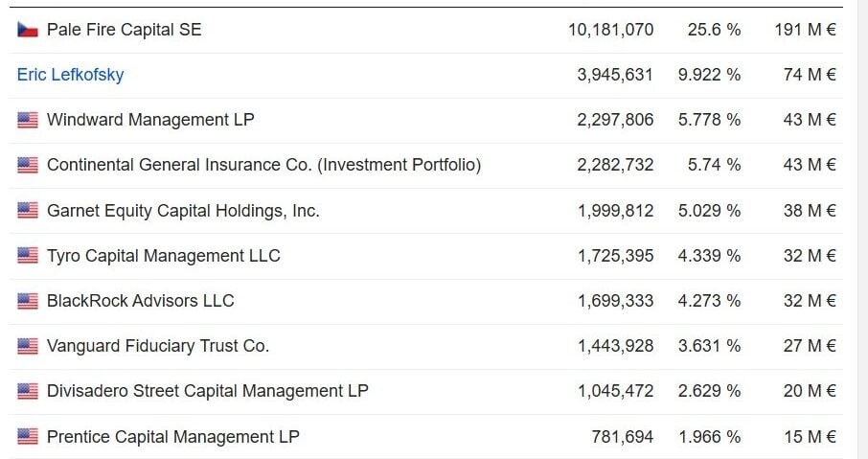Click the flag icon next to Continental General Insurance
Image resolution: width=868 pixels, height=459 pixels.
click(28, 165)
